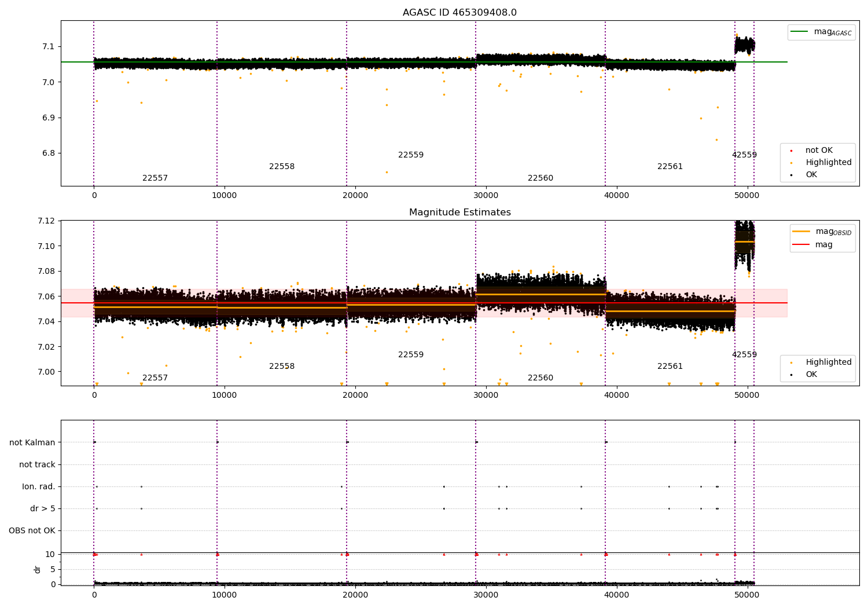Click label 22558 in the Magnitude Estimates plot
The image size is (868, 608).
point(282,367)
